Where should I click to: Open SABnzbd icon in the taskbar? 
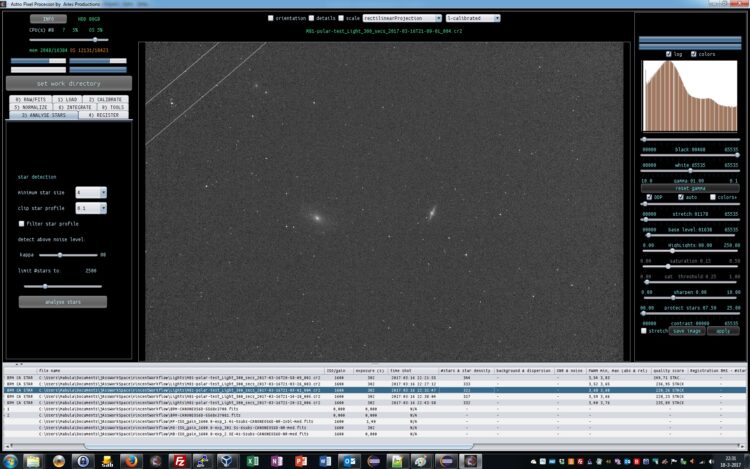107,461
